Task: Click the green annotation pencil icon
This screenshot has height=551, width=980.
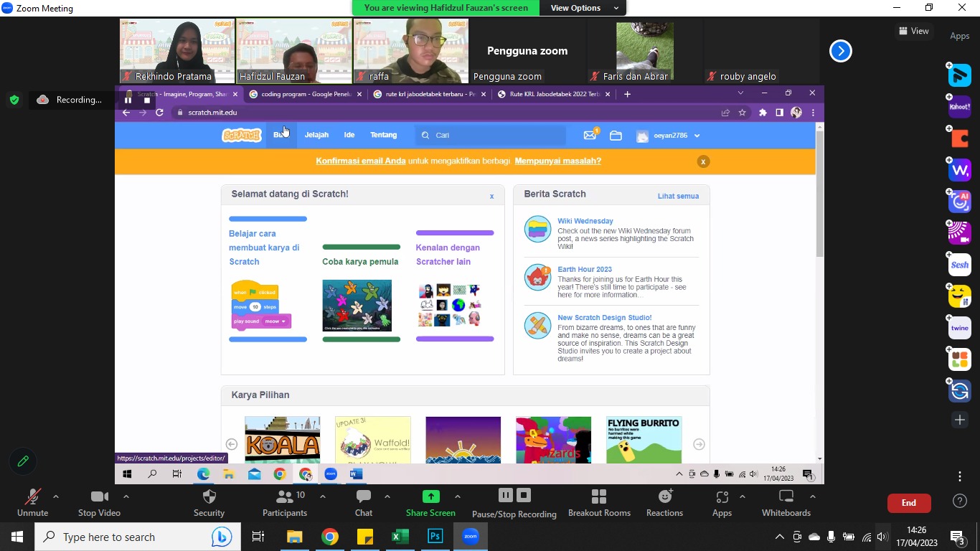Action: [x=23, y=461]
